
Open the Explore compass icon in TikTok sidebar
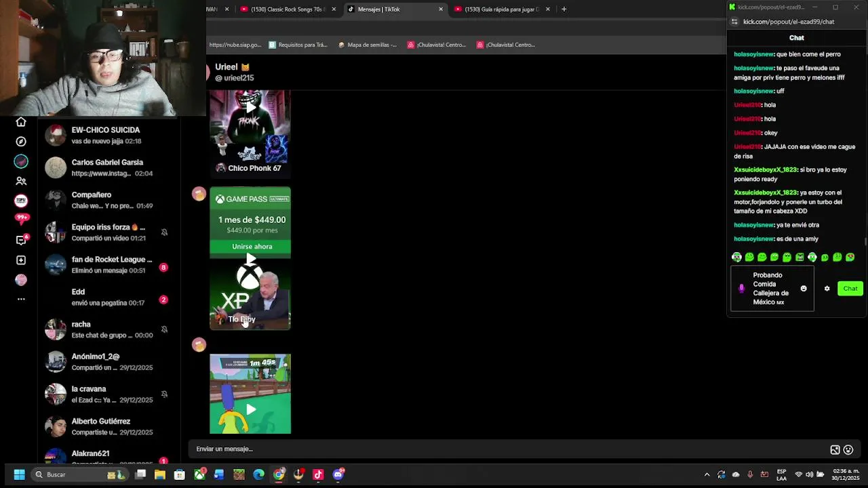point(21,142)
